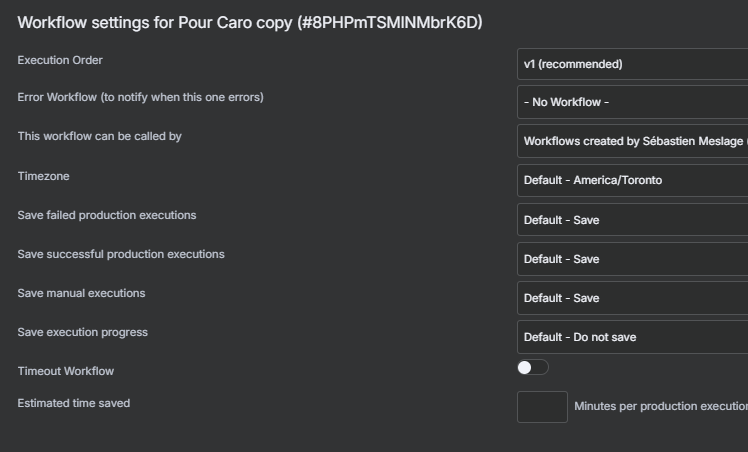The image size is (748, 452).
Task: Expand the save successful production executions dropdown
Action: tap(632, 258)
